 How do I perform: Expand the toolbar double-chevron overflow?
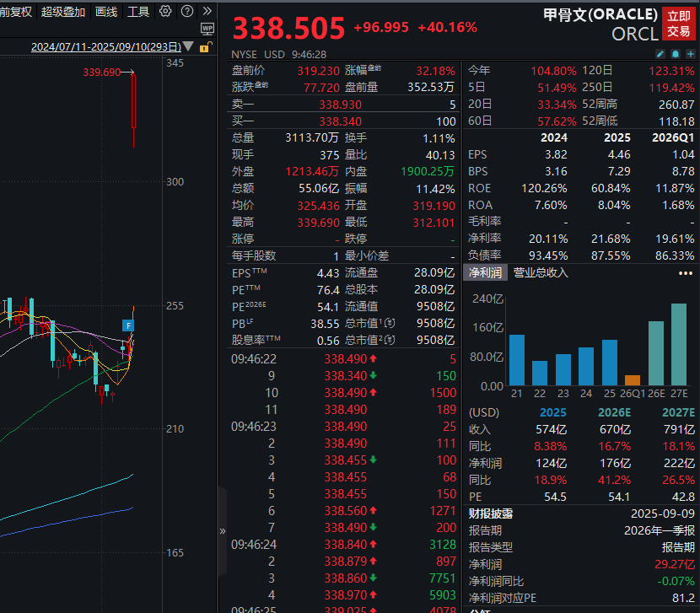click(207, 12)
